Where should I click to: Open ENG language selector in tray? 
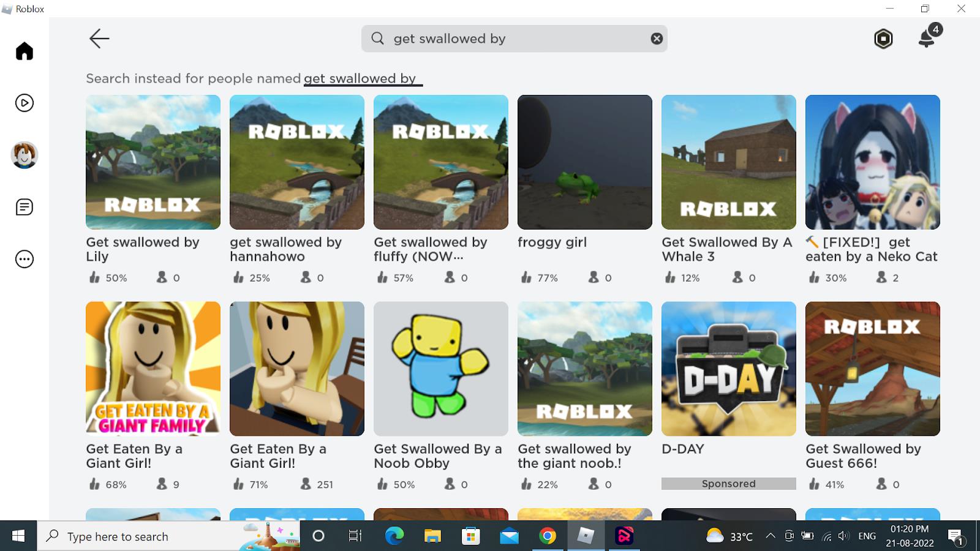coord(867,536)
